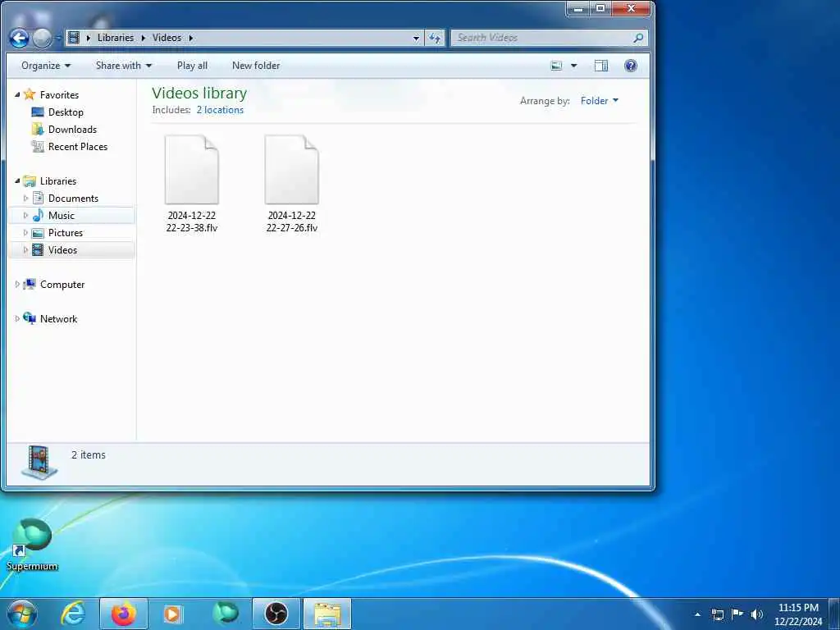Click the library icon in address bar
Screen dimensions: 840x630
tap(74, 38)
